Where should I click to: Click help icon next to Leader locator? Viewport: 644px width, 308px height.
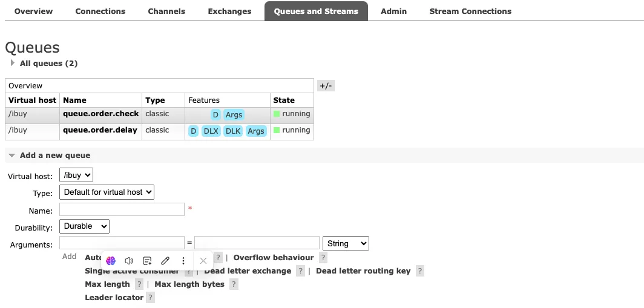pyautogui.click(x=150, y=298)
